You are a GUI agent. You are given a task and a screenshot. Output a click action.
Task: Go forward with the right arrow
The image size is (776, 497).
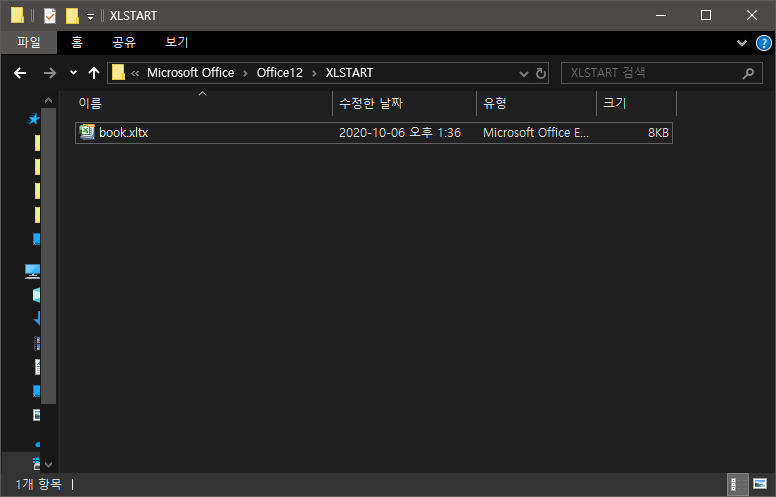click(49, 73)
